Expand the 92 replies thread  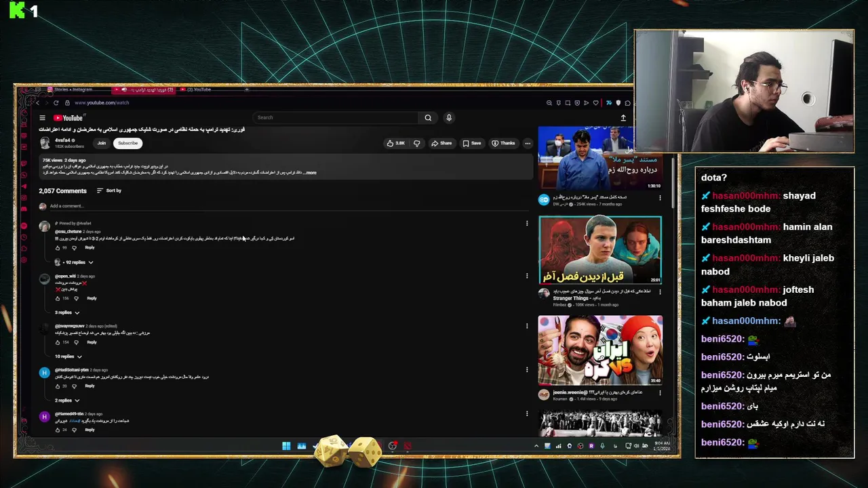click(74, 262)
